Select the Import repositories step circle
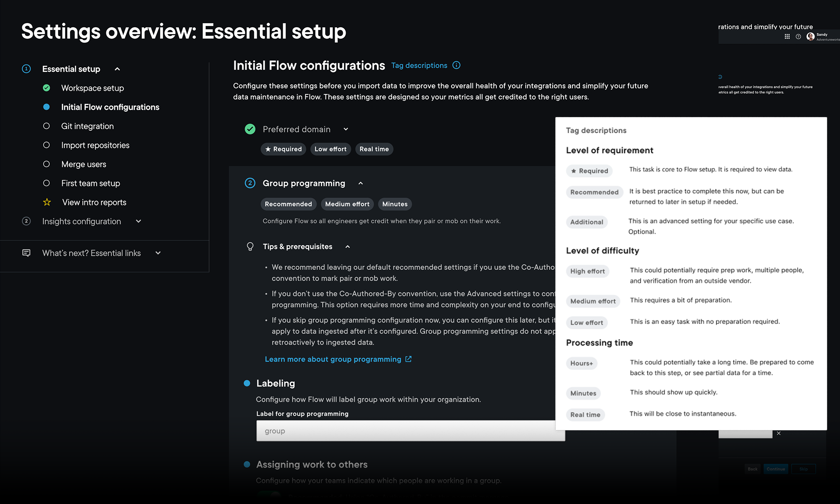840x504 pixels. (x=47, y=145)
